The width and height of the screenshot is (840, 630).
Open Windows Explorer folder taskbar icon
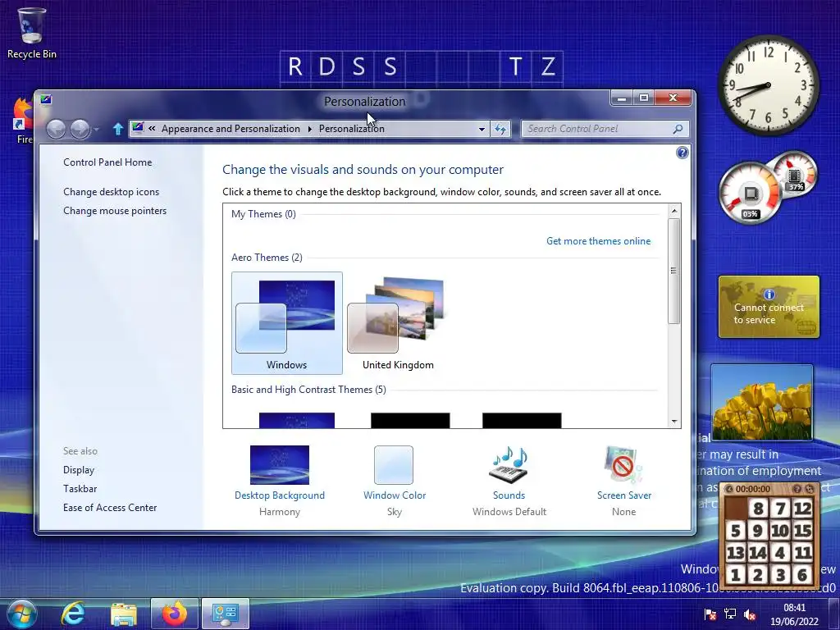coord(123,614)
